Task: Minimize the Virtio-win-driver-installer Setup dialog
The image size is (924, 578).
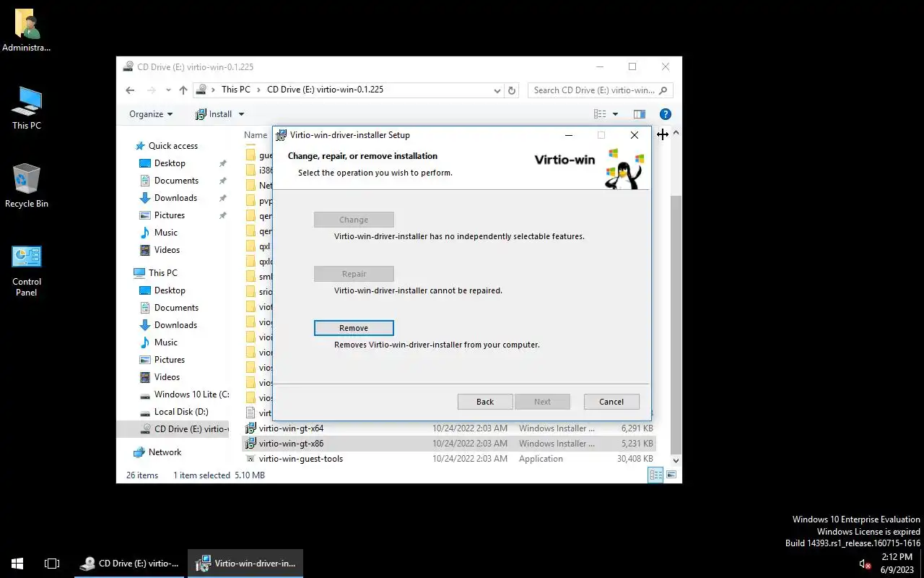Action: coord(569,135)
